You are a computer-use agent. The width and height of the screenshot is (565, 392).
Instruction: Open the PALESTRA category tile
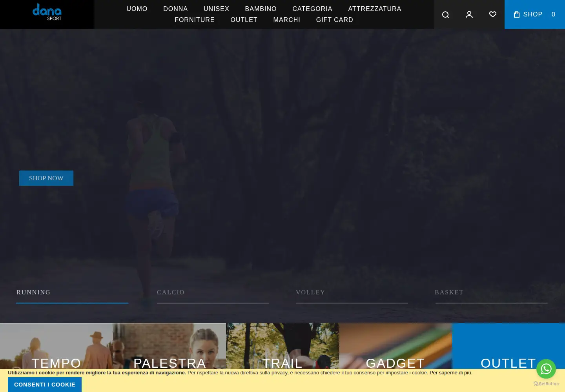point(169,346)
